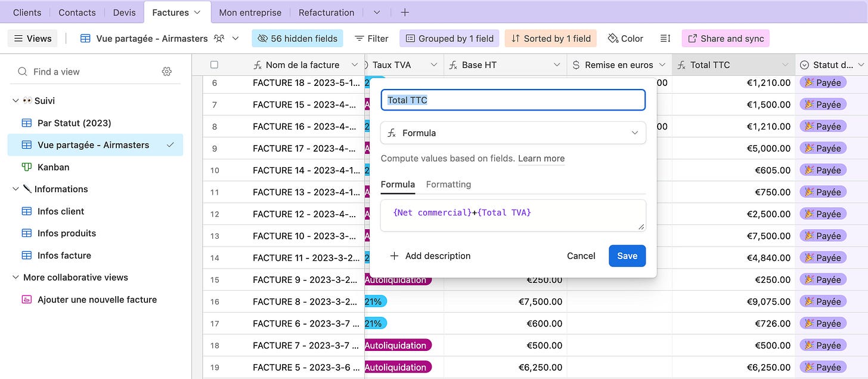Viewport: 868px width, 379px height.
Task: Click the Color paint bucket button
Action: [x=625, y=39]
